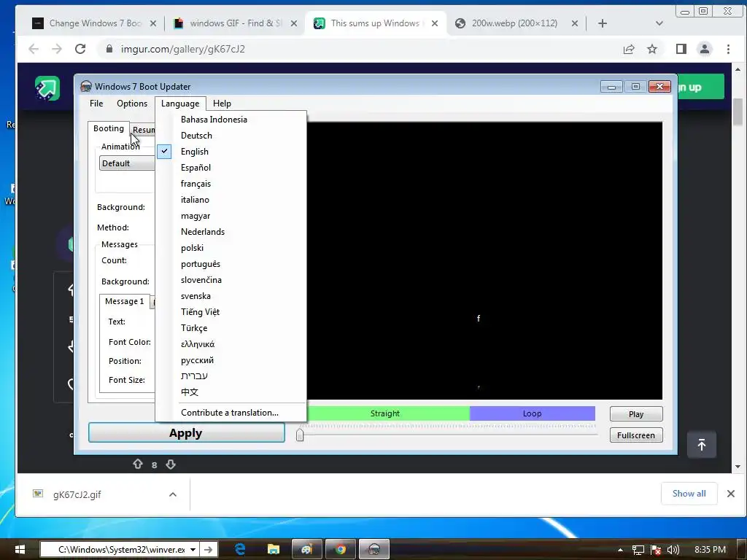Viewport: 747px width, 560px height.
Task: Click the imgur downvote arrow
Action: coord(171,464)
